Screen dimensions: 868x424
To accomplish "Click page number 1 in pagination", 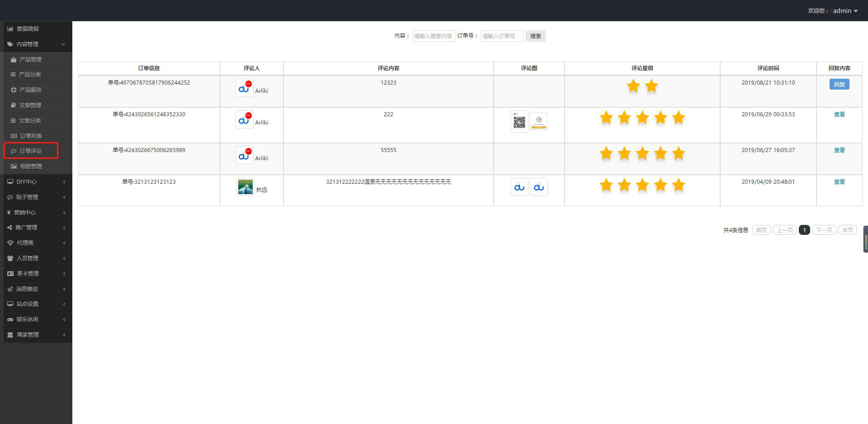I will click(804, 230).
